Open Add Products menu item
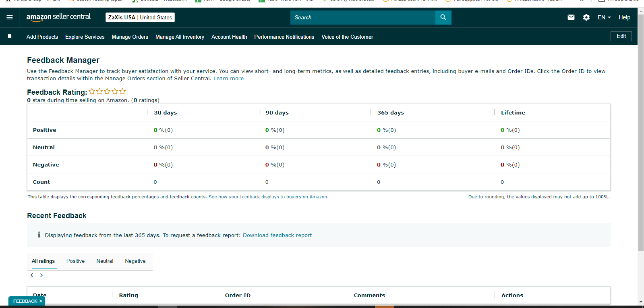 [42, 37]
